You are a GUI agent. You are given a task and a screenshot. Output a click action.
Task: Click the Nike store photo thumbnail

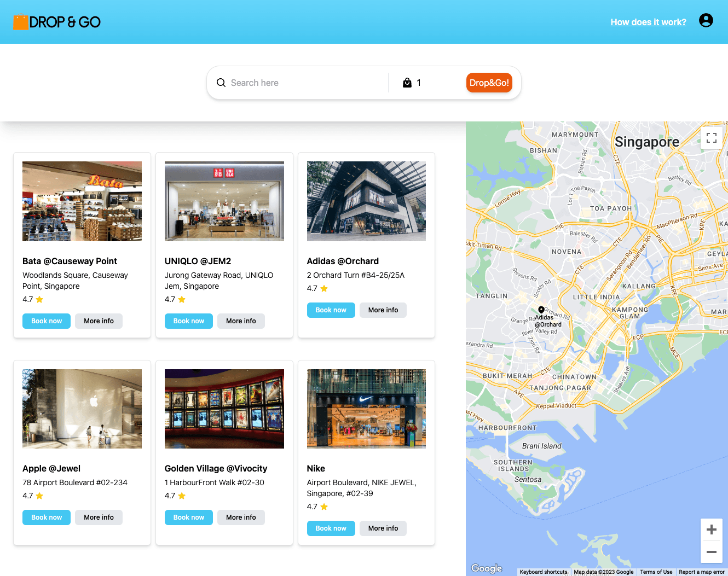coord(366,409)
